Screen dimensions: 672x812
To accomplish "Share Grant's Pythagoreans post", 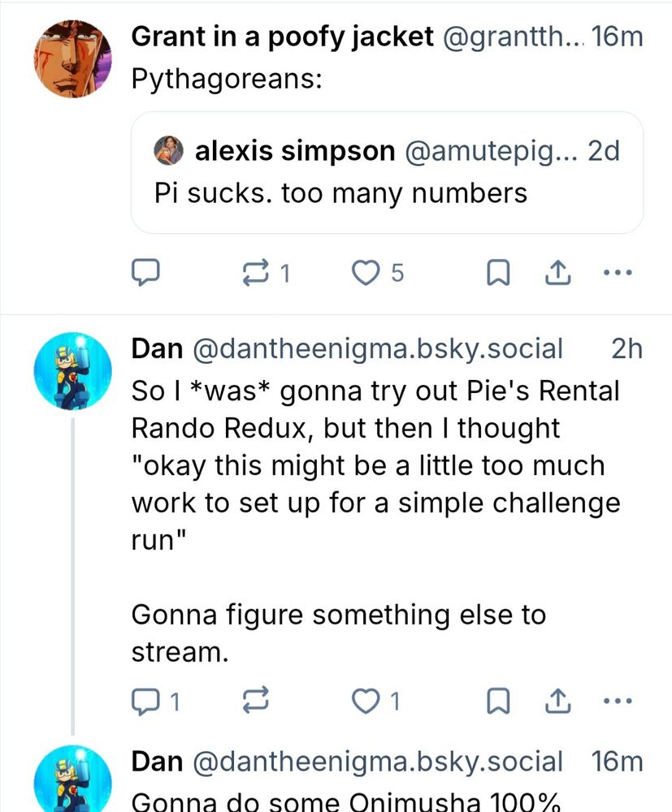I will tap(557, 274).
